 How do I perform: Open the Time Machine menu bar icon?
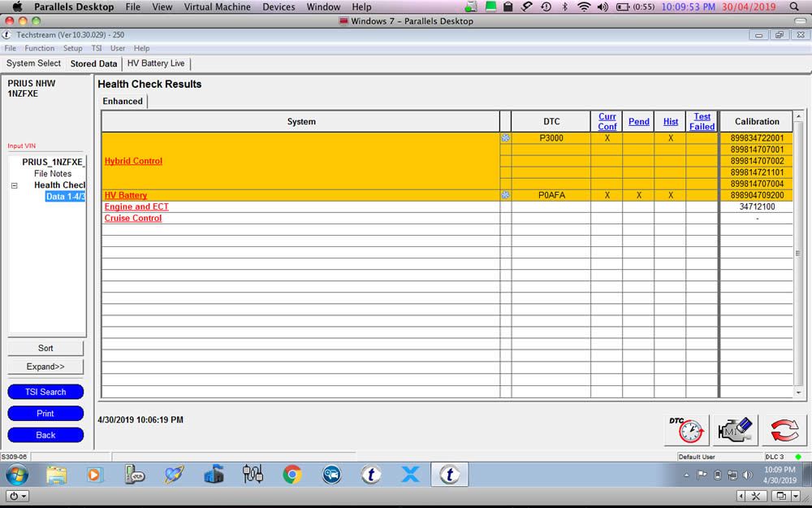pos(546,7)
